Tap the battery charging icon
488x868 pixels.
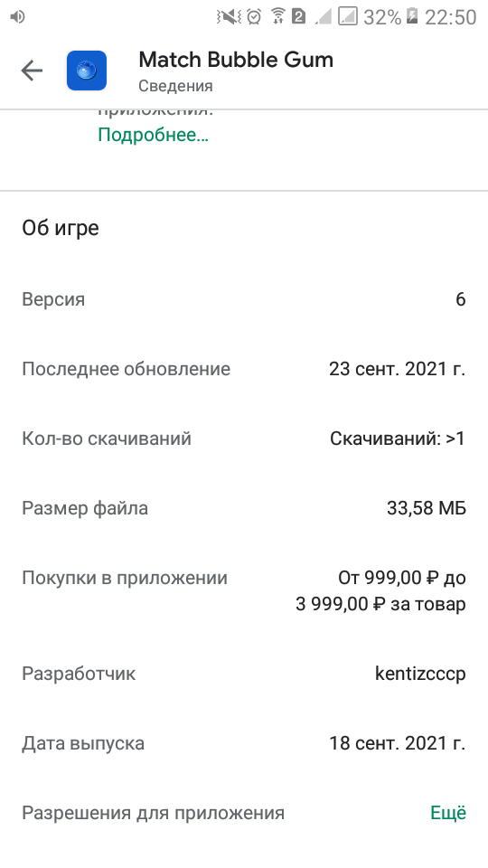(412, 15)
